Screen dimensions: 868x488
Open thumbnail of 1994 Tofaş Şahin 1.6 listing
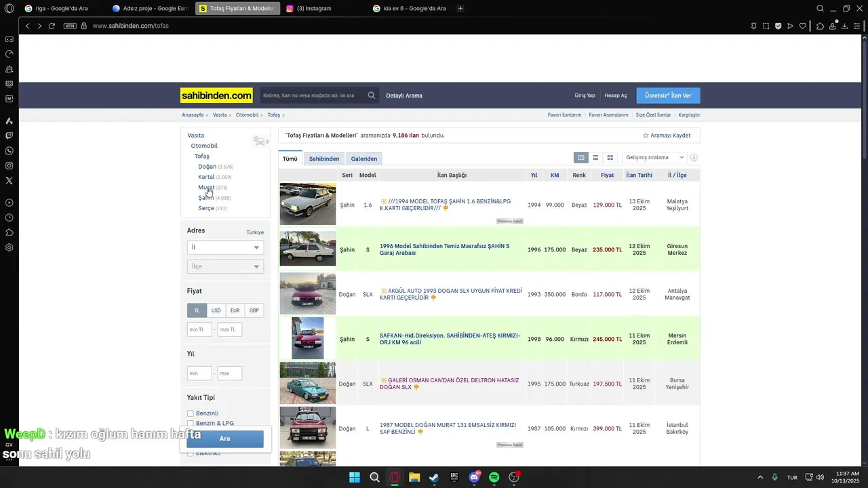tap(308, 204)
